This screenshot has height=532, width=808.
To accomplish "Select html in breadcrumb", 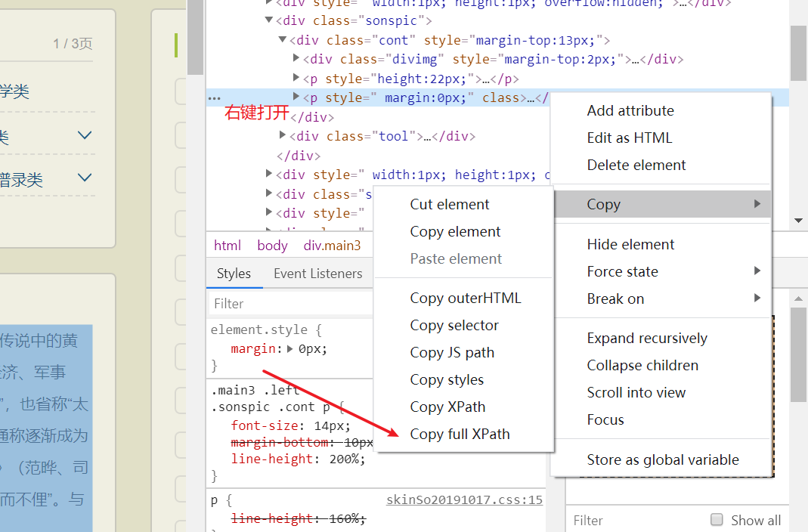I will 228,246.
